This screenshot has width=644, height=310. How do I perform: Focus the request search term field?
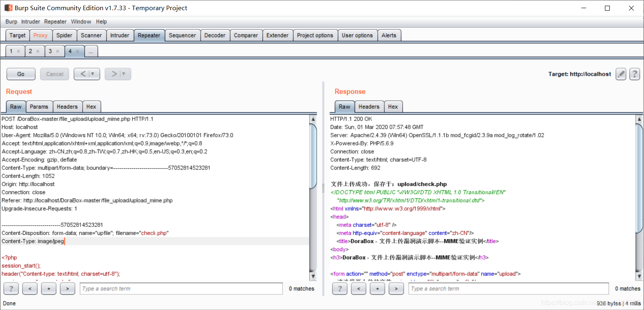181,288
